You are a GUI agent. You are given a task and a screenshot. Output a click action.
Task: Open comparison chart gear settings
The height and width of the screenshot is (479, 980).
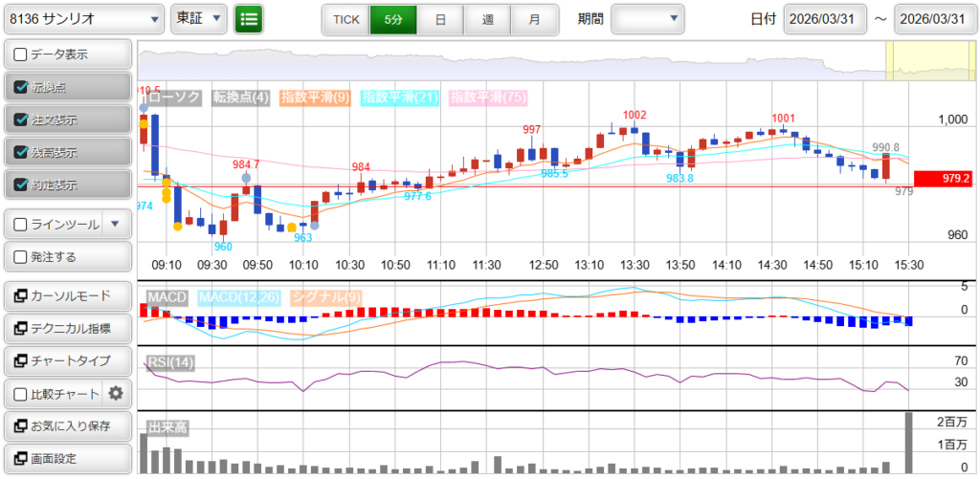click(116, 393)
